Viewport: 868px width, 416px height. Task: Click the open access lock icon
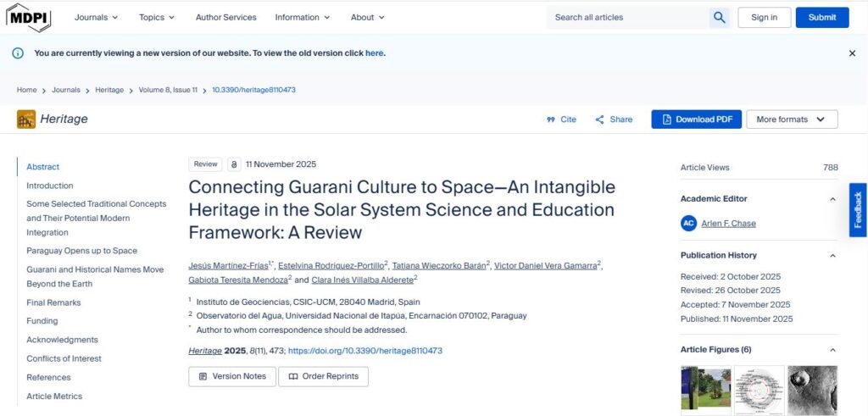click(235, 164)
